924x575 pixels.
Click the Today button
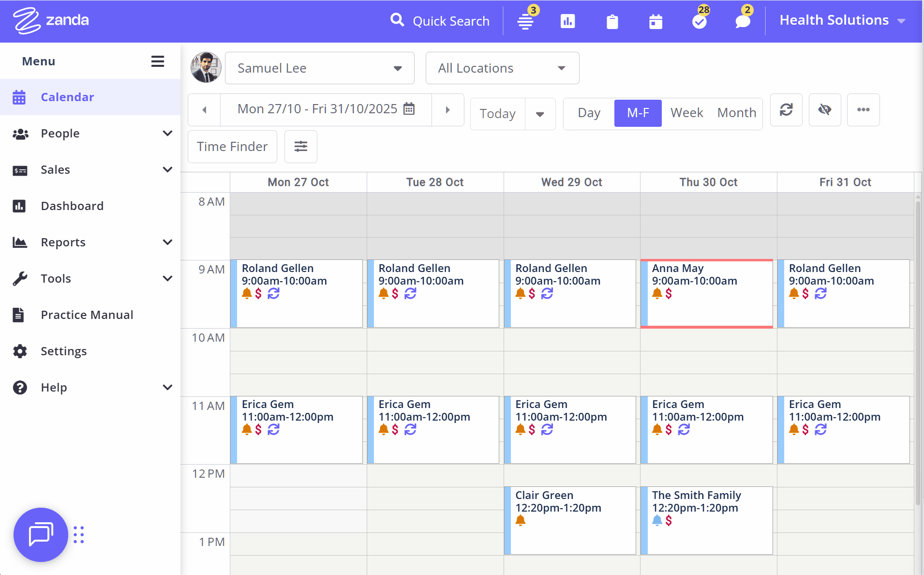497,113
